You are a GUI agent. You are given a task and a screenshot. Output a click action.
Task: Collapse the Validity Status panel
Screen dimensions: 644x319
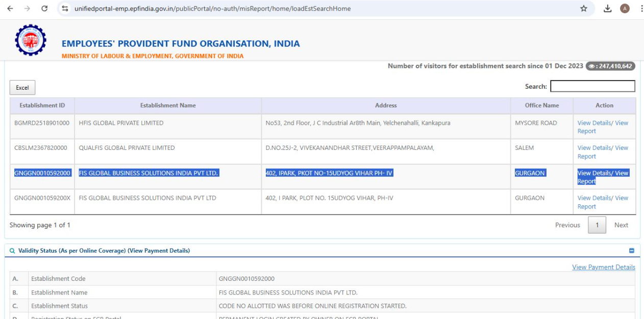(x=631, y=251)
